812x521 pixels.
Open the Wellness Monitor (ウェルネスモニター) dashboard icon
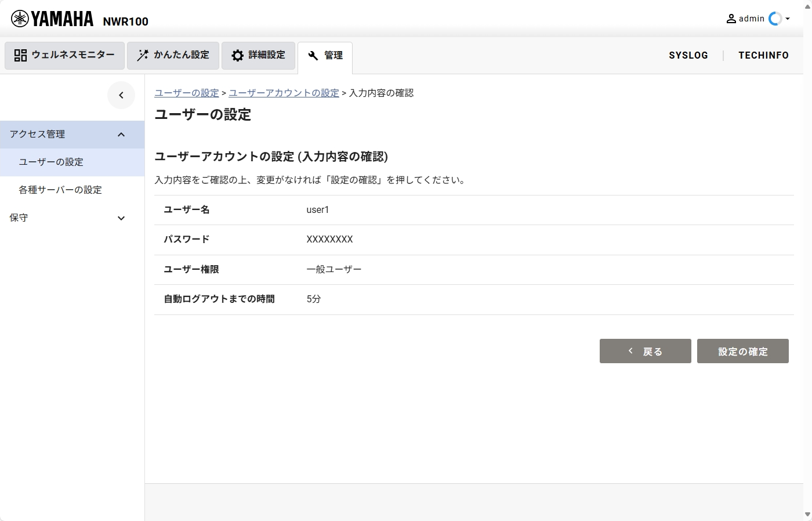(x=20, y=55)
